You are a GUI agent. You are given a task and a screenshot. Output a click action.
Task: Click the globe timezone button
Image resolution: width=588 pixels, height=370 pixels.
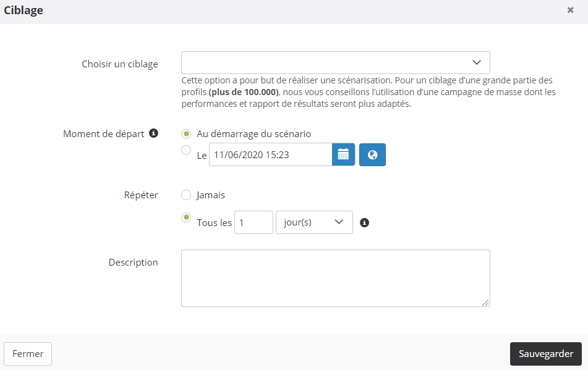point(372,154)
